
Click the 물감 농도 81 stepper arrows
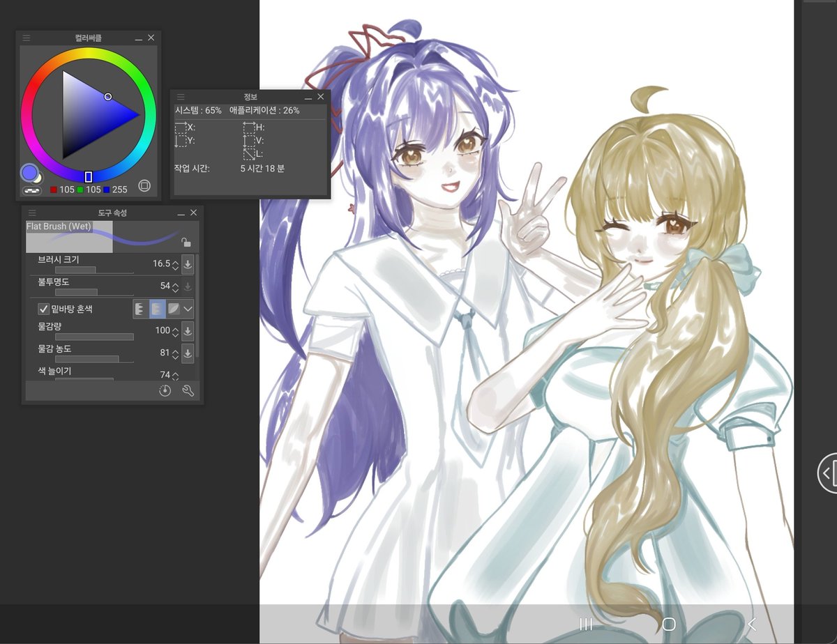(x=176, y=353)
